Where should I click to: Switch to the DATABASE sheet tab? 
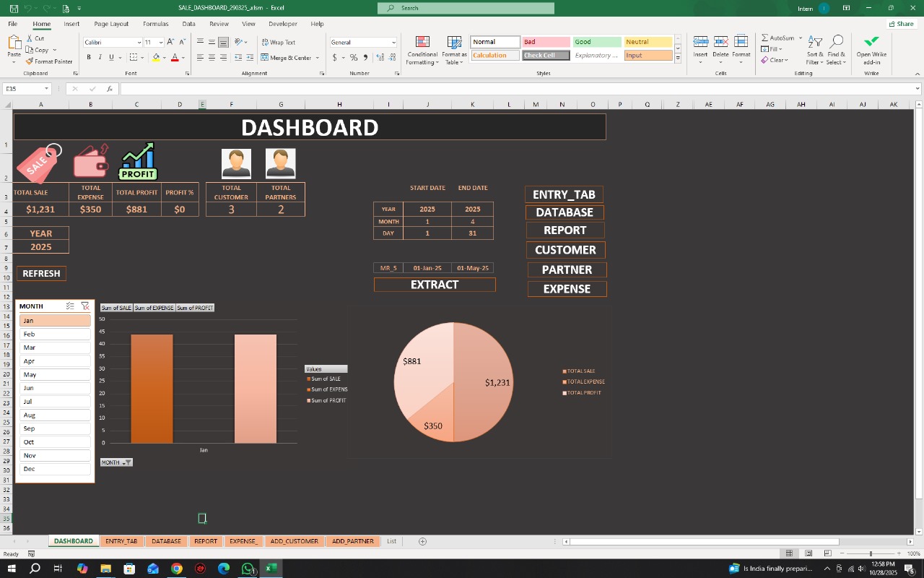(166, 540)
